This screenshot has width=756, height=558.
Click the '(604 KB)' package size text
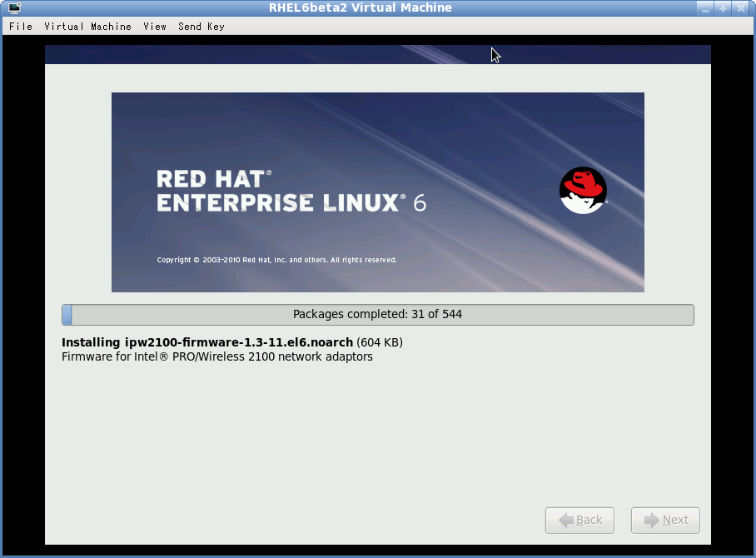click(x=380, y=342)
